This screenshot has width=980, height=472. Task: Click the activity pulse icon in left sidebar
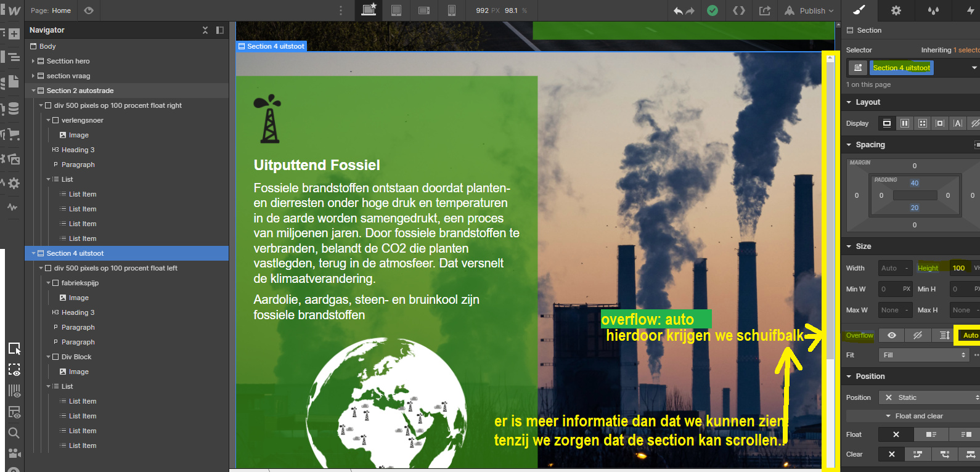(12, 207)
